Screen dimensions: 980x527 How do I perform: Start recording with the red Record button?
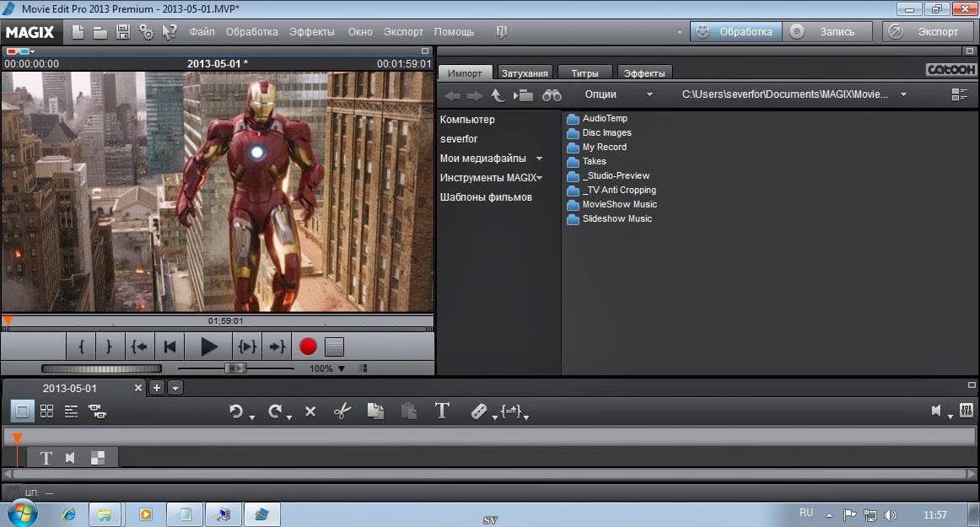point(307,346)
